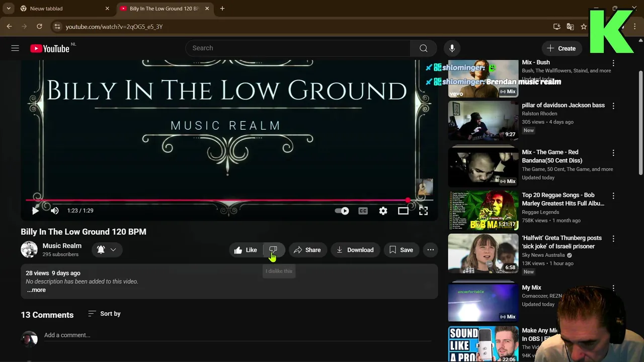The width and height of the screenshot is (644, 362).
Task: Open options for The Game Red Bandana mix
Action: click(613, 152)
